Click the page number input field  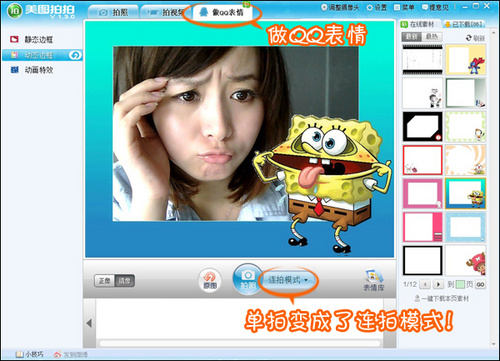pyautogui.click(x=460, y=285)
